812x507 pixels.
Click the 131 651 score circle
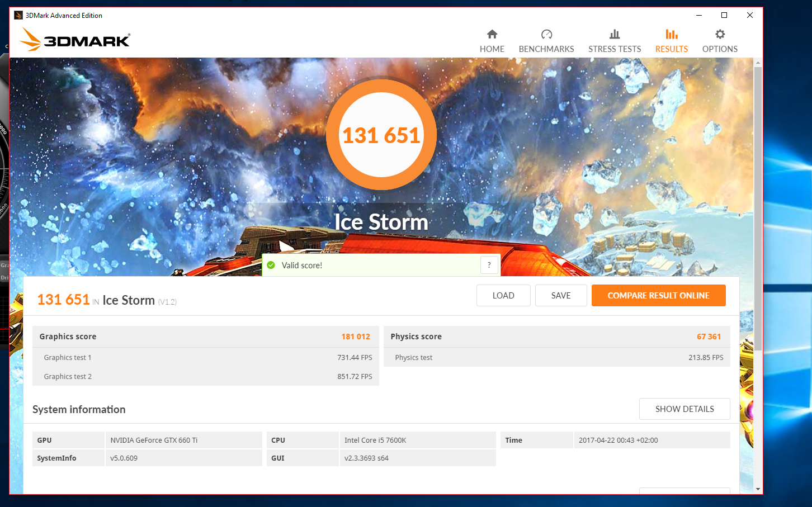381,134
